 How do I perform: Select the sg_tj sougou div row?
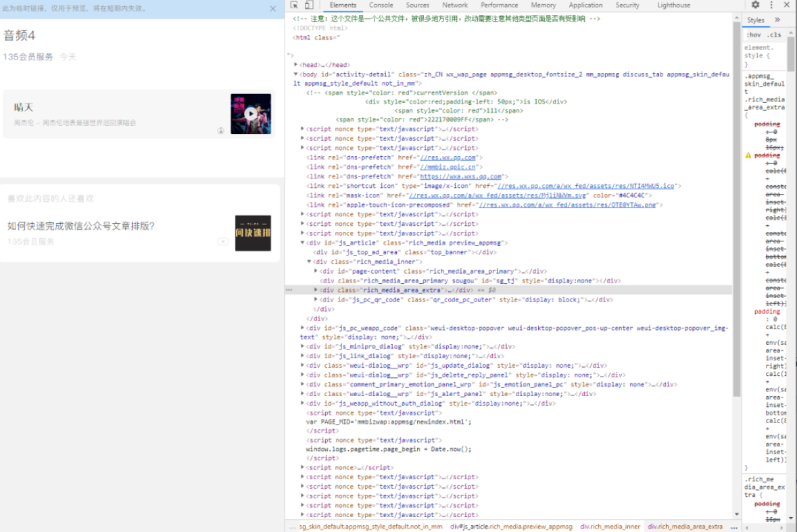click(470, 281)
